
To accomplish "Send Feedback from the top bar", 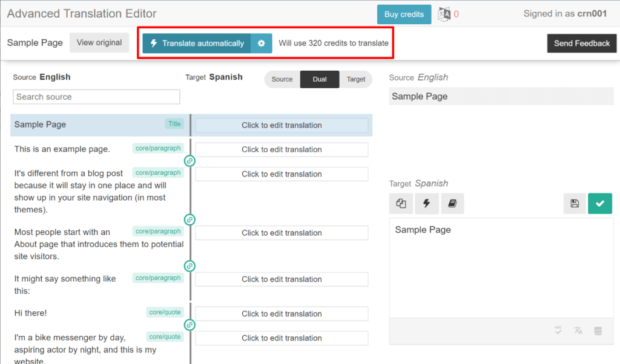I will pyautogui.click(x=581, y=43).
